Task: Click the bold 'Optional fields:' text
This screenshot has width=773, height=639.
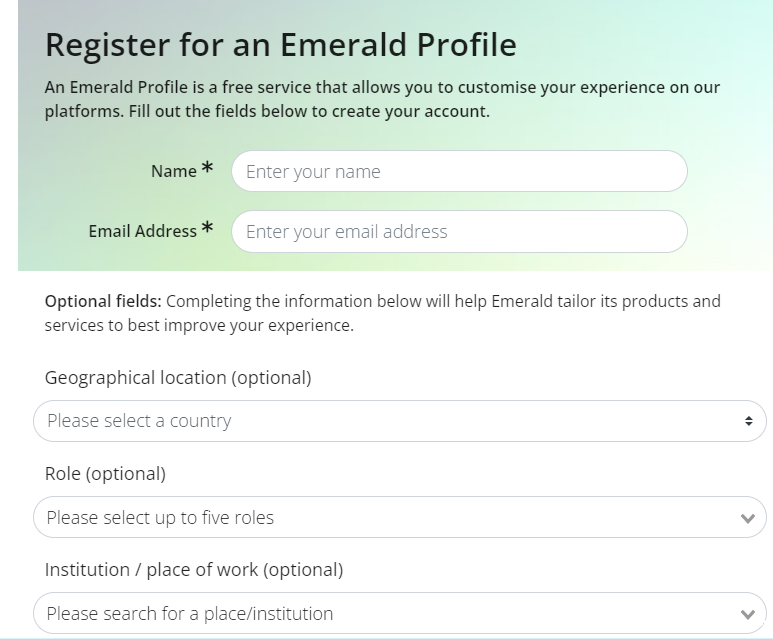Action: coord(102,301)
